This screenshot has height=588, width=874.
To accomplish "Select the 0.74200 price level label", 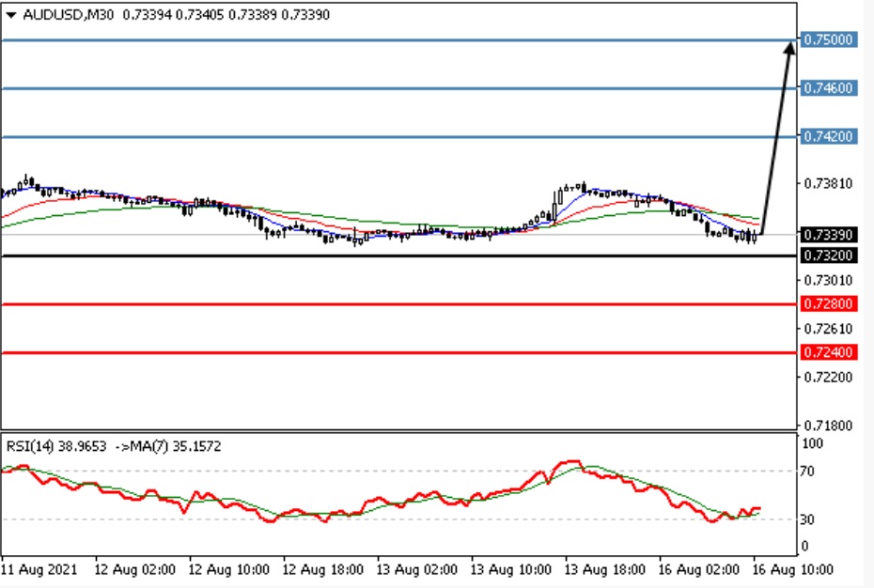I will coord(828,136).
